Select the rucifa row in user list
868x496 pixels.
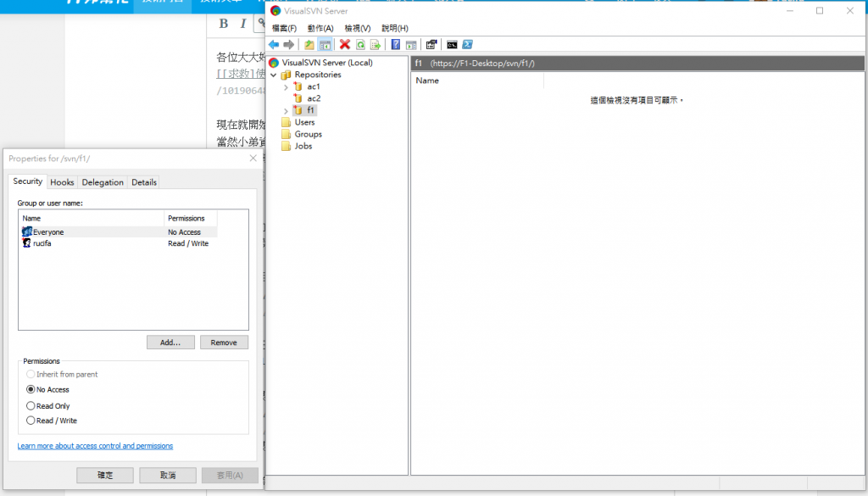119,243
